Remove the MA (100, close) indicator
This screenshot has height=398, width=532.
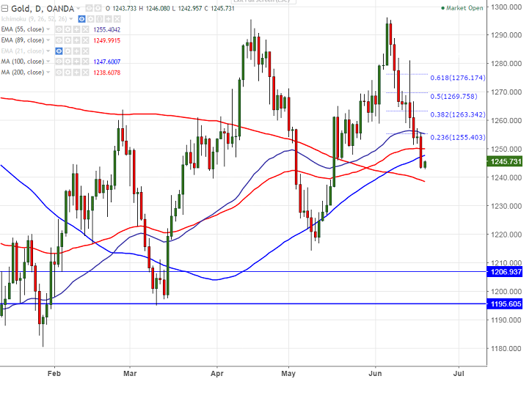86,62
